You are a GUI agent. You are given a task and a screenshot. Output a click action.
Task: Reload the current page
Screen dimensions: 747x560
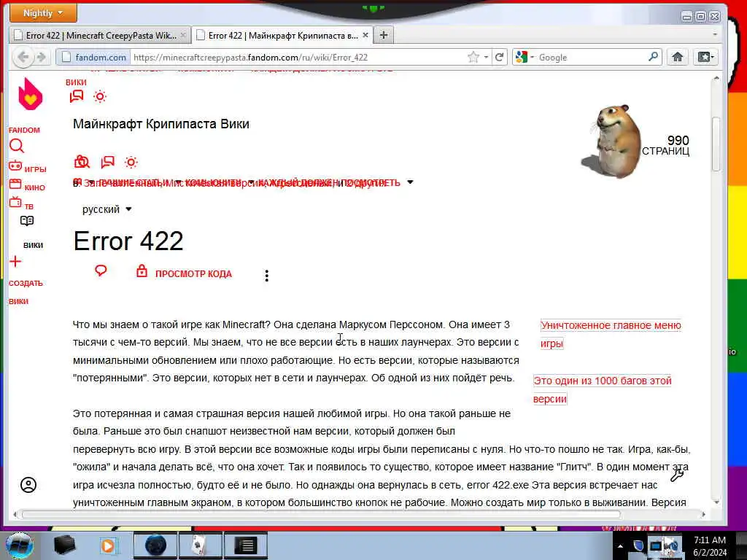(x=499, y=57)
